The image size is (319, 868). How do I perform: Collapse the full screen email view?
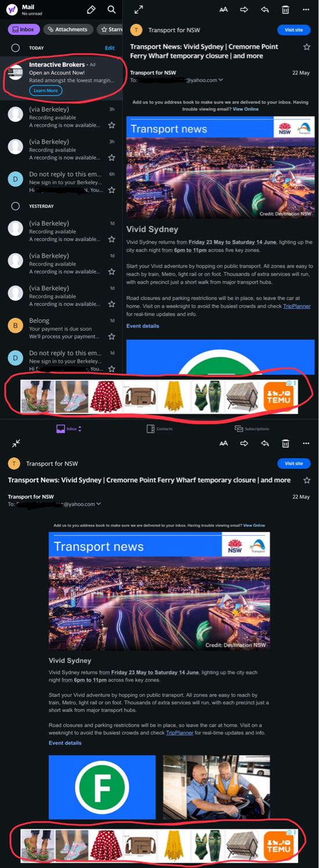pos(16,443)
